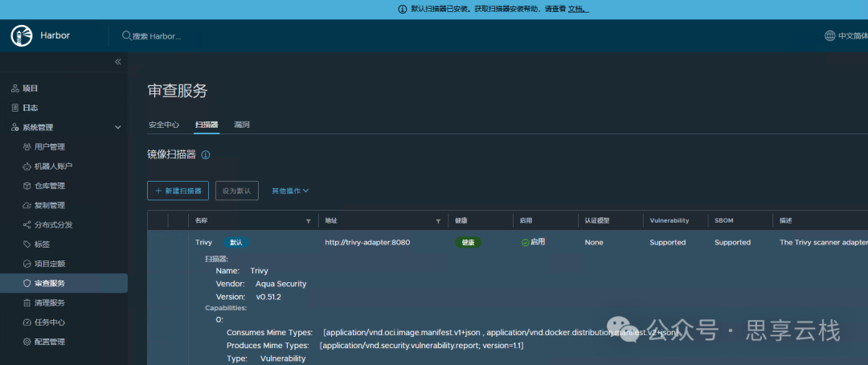Viewport: 868px width, 365px height.
Task: Click the http://trivy-adapter:8080 address
Action: [367, 243]
